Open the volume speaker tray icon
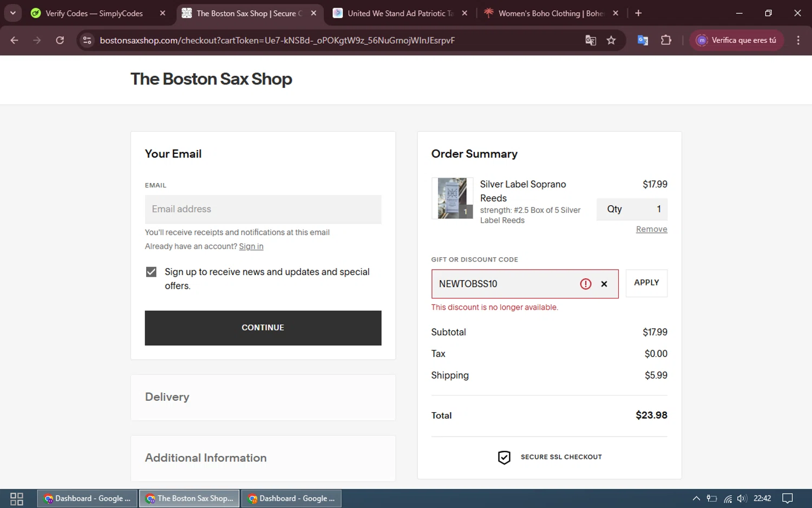This screenshot has height=508, width=812. click(x=742, y=498)
